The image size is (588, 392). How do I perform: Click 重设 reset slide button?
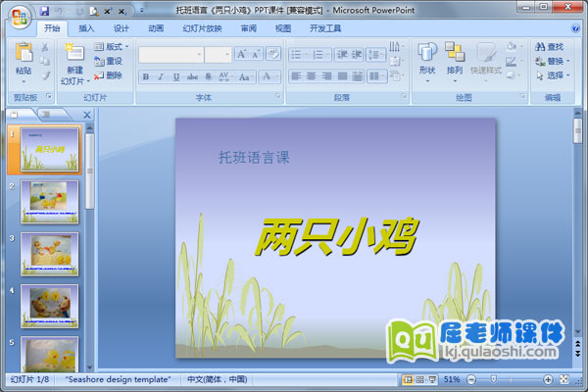tap(109, 61)
